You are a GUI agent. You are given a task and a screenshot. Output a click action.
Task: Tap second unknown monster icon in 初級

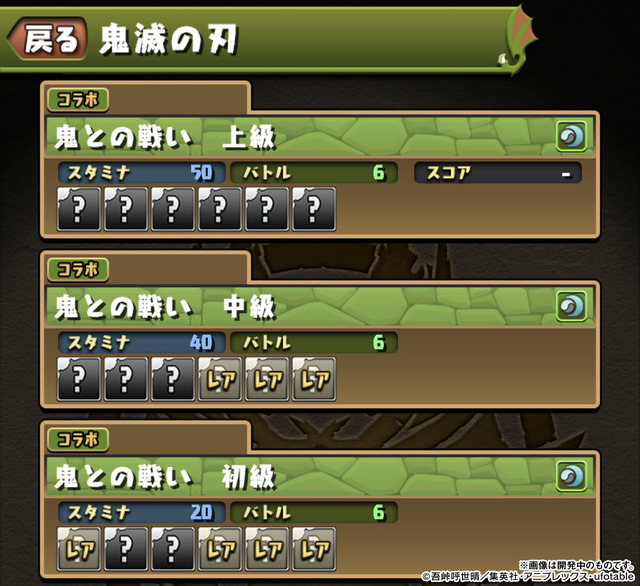[x=173, y=549]
